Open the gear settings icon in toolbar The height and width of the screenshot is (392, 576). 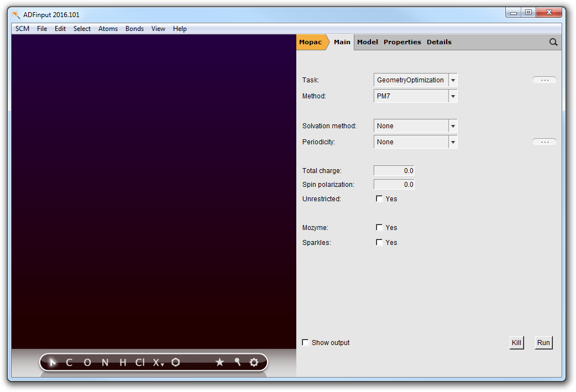pos(254,363)
